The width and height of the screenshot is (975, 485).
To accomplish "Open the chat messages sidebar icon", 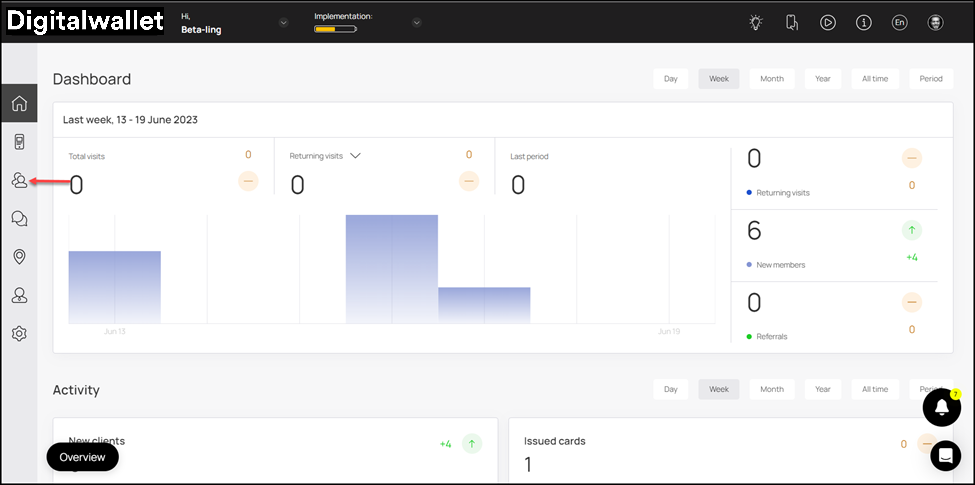I will point(19,219).
